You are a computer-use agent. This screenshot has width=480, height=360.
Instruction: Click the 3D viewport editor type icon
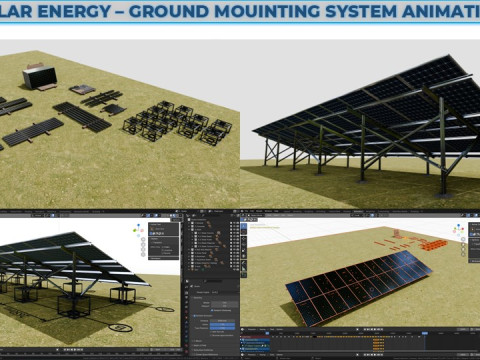242,215
